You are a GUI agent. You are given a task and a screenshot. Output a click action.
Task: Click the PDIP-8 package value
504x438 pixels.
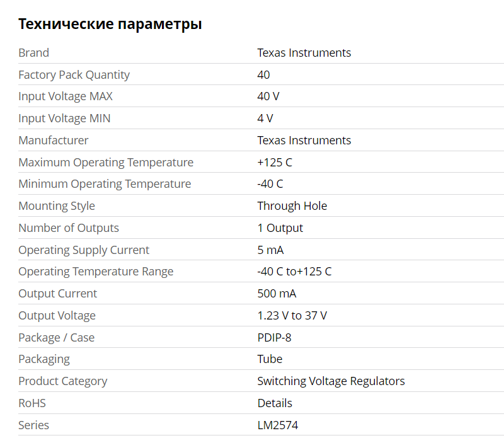(x=274, y=338)
